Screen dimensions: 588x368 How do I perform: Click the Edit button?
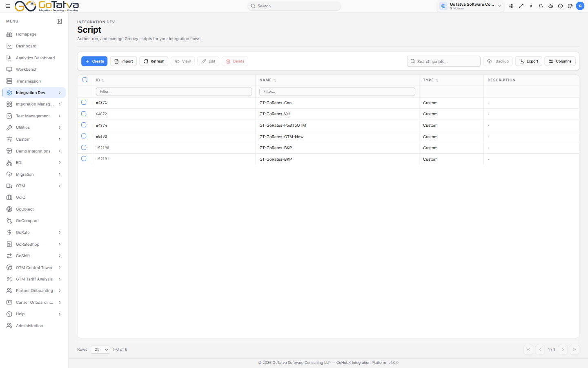(208, 61)
